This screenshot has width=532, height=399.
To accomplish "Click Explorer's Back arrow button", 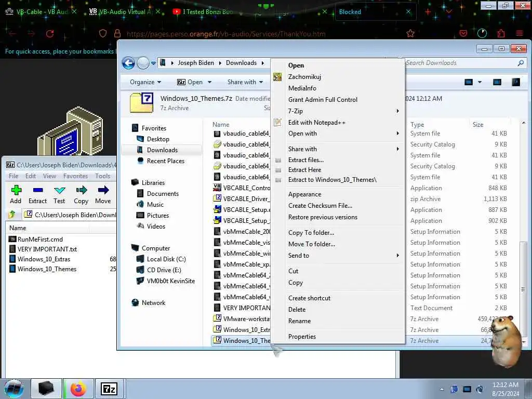I will tap(129, 63).
